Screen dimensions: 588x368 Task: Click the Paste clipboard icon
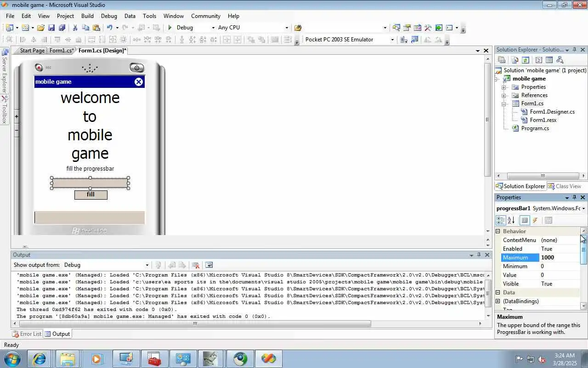tap(96, 28)
